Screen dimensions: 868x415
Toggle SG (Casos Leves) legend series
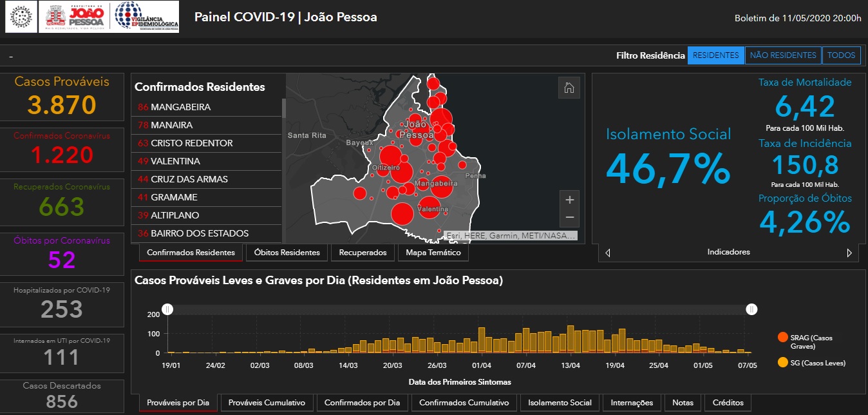pyautogui.click(x=782, y=363)
